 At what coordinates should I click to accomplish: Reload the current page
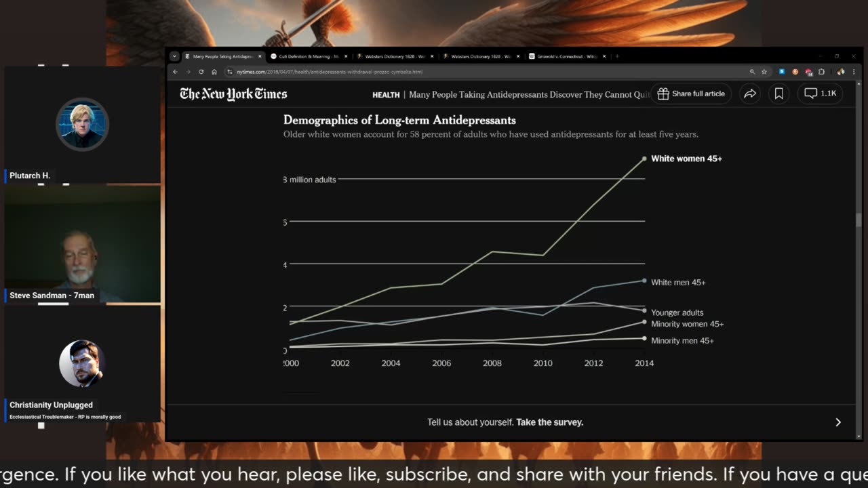coord(201,71)
